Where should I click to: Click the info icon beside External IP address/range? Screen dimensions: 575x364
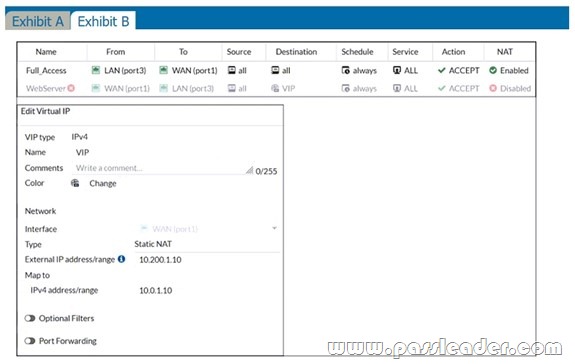point(121,259)
